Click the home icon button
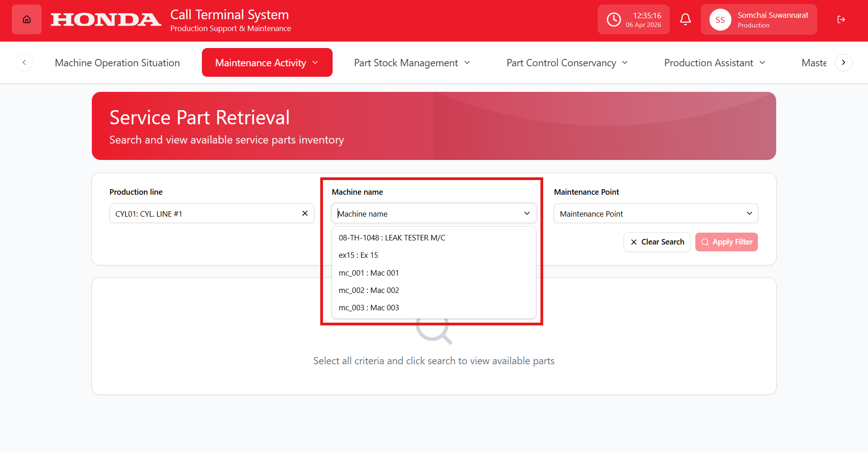The image size is (868, 452). pyautogui.click(x=26, y=20)
